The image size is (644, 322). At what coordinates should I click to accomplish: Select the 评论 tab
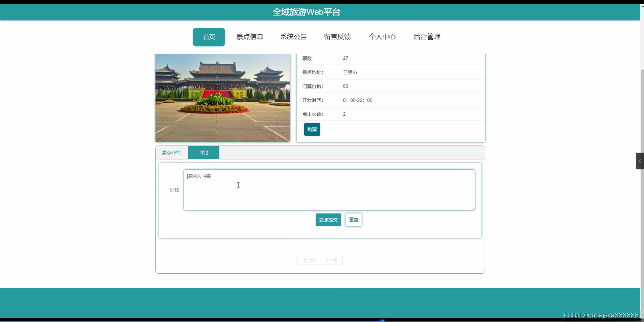(x=204, y=153)
